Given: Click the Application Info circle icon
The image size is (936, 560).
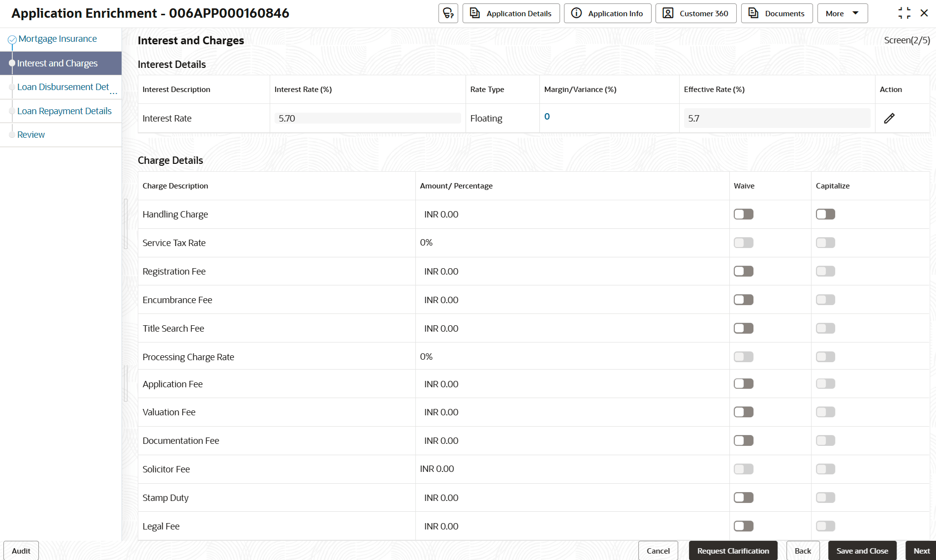Looking at the screenshot, I should pyautogui.click(x=576, y=13).
